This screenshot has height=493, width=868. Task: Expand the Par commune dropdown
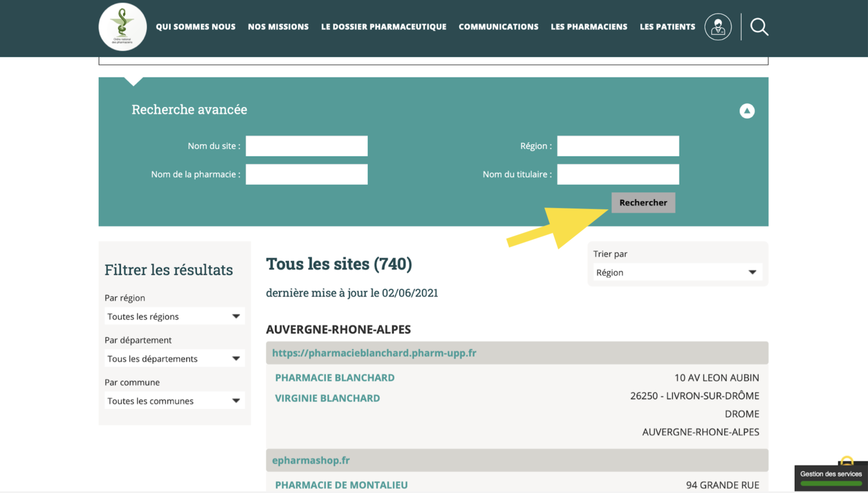pos(174,401)
